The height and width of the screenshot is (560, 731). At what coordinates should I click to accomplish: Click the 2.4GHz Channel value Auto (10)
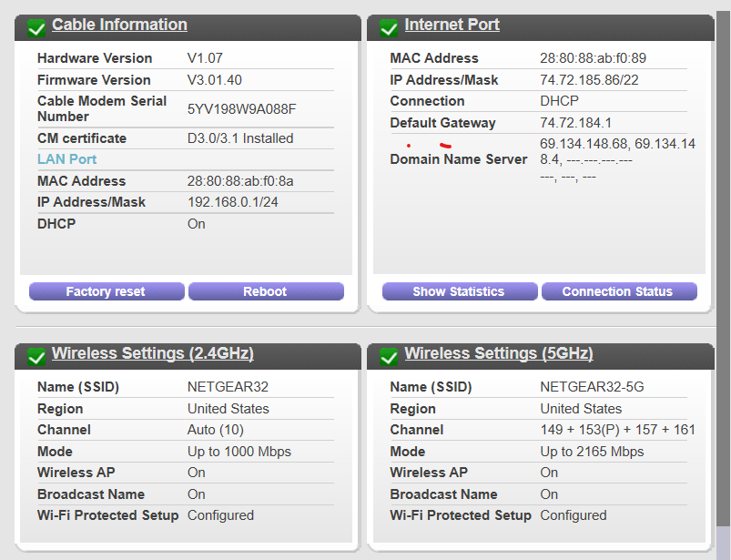[x=216, y=430]
